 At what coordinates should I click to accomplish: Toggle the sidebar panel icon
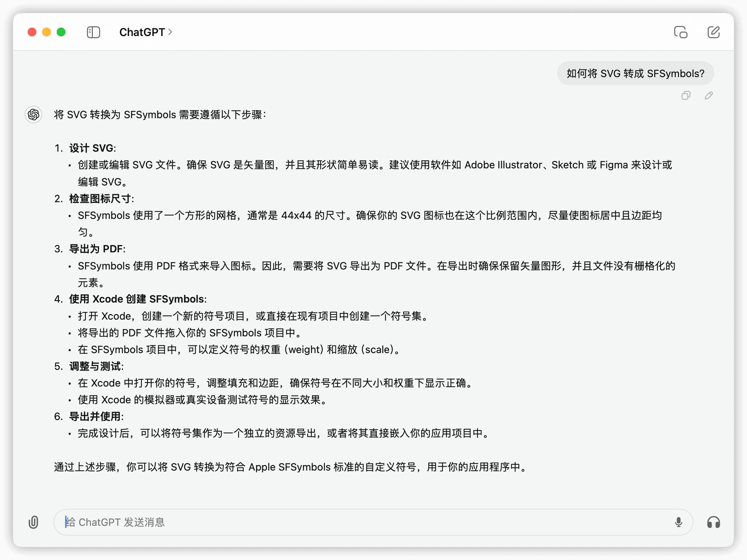tap(93, 32)
